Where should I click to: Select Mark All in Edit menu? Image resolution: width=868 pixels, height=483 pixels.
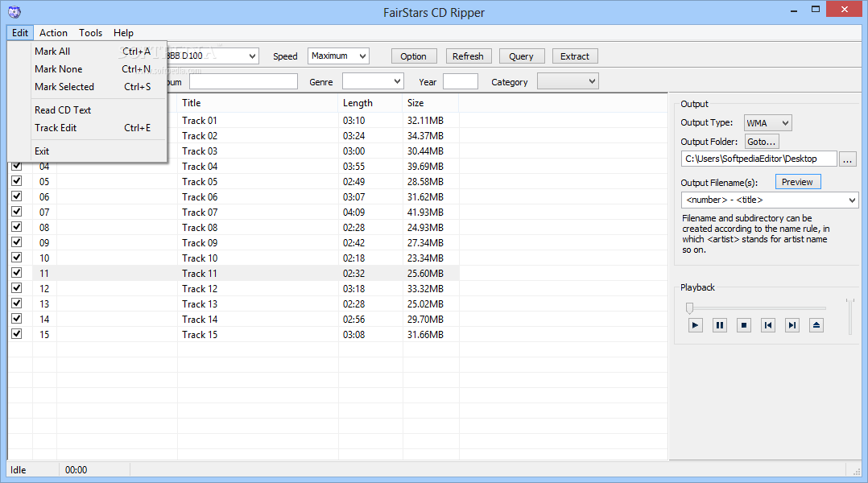point(88,52)
